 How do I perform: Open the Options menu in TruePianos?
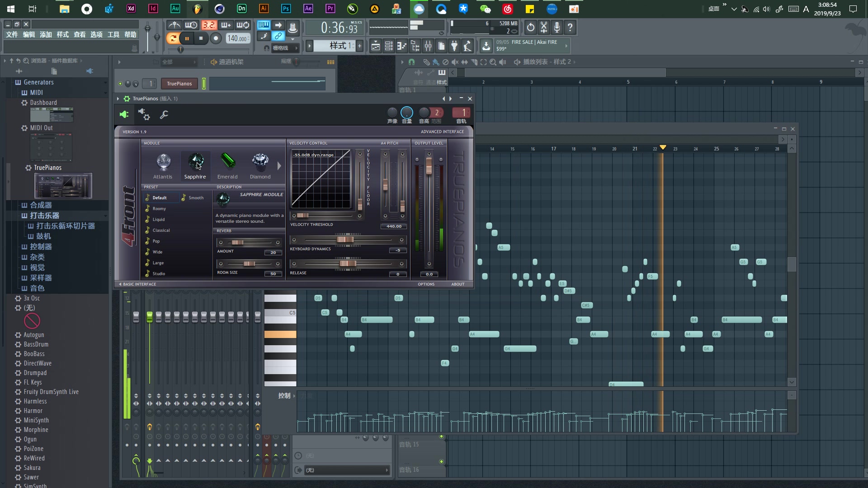[426, 284]
